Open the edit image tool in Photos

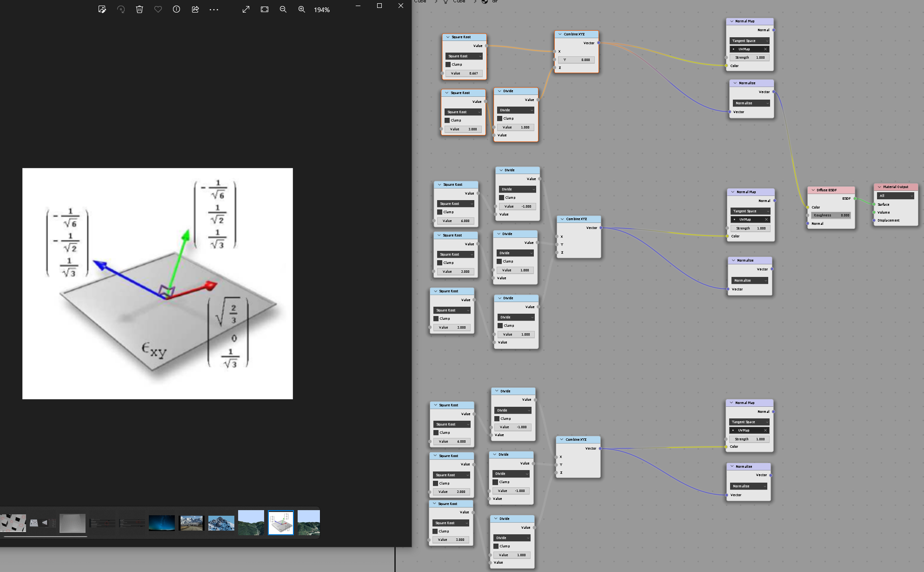102,9
